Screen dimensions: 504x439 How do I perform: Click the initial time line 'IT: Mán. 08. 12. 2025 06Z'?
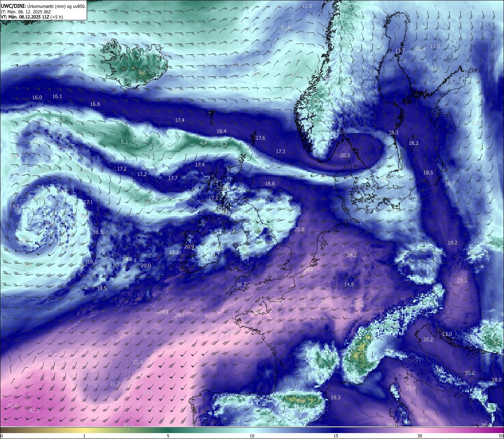point(26,12)
